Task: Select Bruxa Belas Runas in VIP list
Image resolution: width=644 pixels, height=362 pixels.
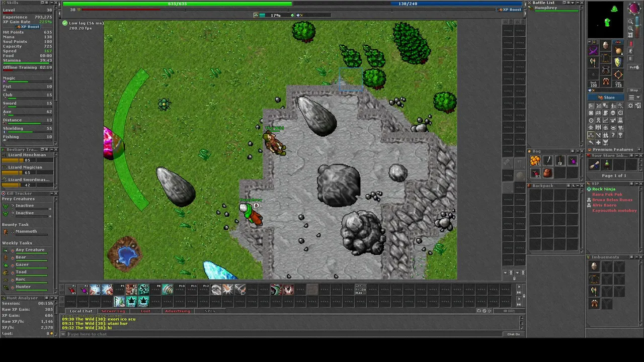Action: [612, 200]
